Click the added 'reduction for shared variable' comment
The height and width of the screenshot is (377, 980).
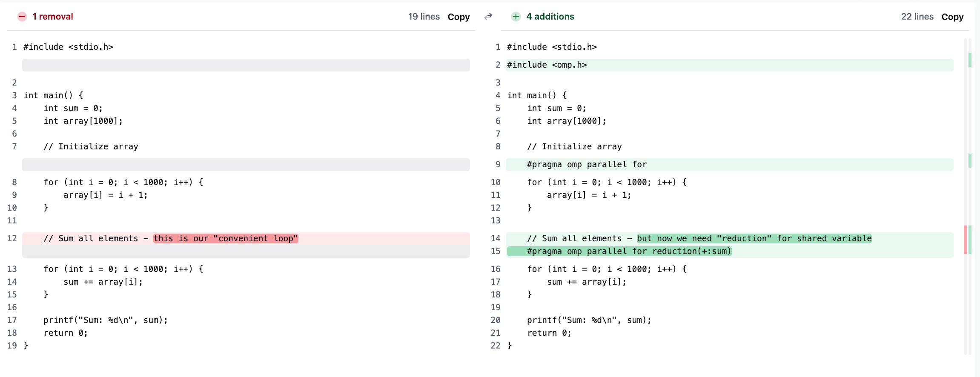[754, 238]
